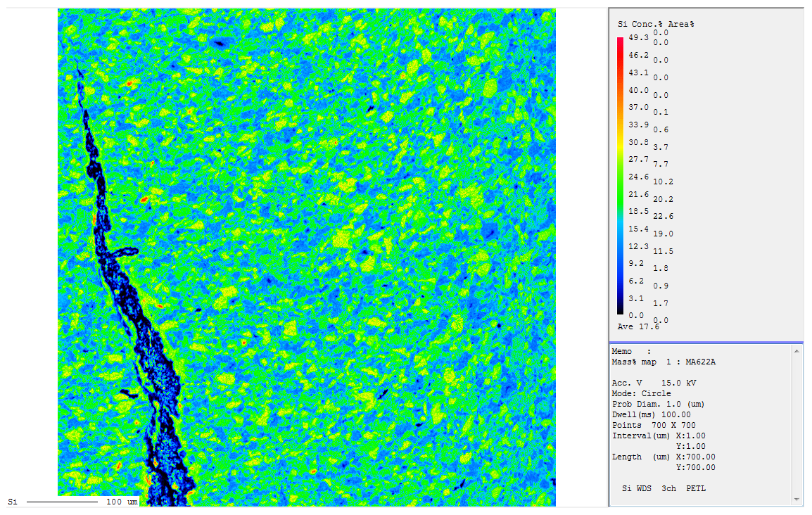The image size is (812, 515).
Task: Click the 'Memo :' label line
Action: (x=631, y=351)
